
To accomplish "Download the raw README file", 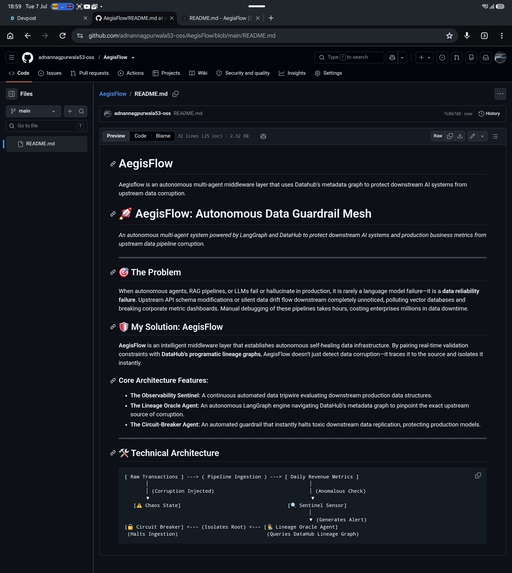I will point(460,136).
